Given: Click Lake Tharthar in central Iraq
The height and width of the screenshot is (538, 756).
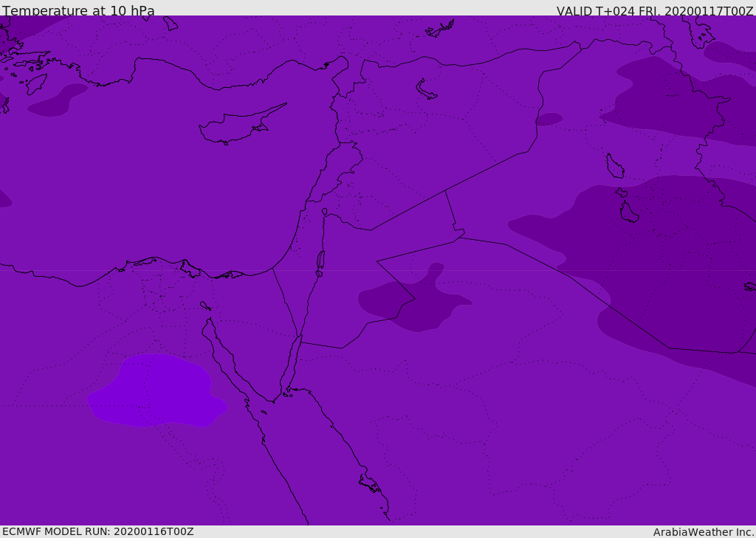Looking at the screenshot, I should click(x=614, y=167).
